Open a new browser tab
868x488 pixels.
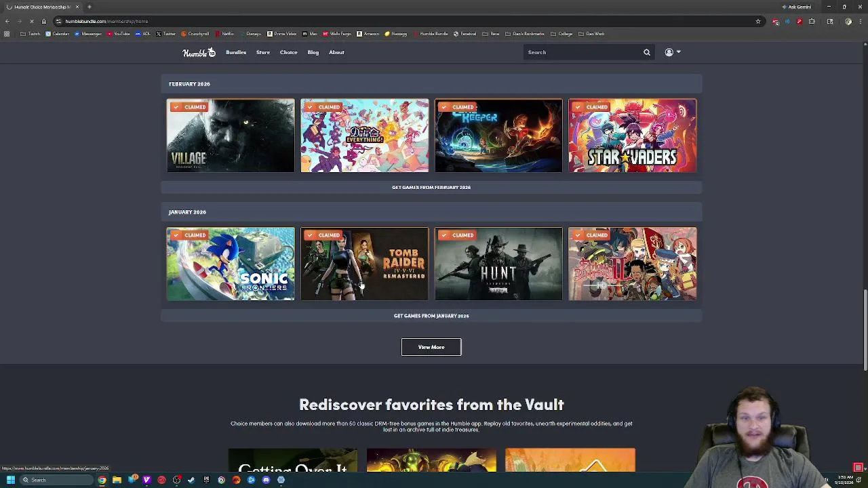(x=89, y=7)
